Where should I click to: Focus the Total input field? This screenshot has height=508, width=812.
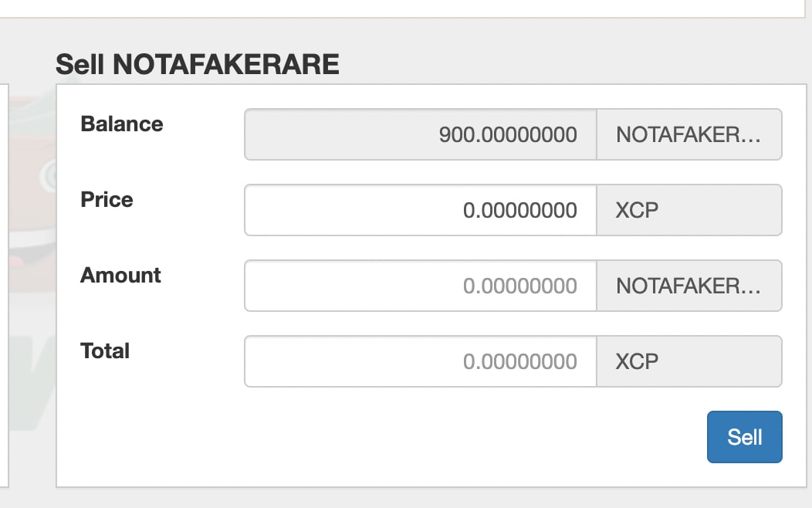pos(421,361)
